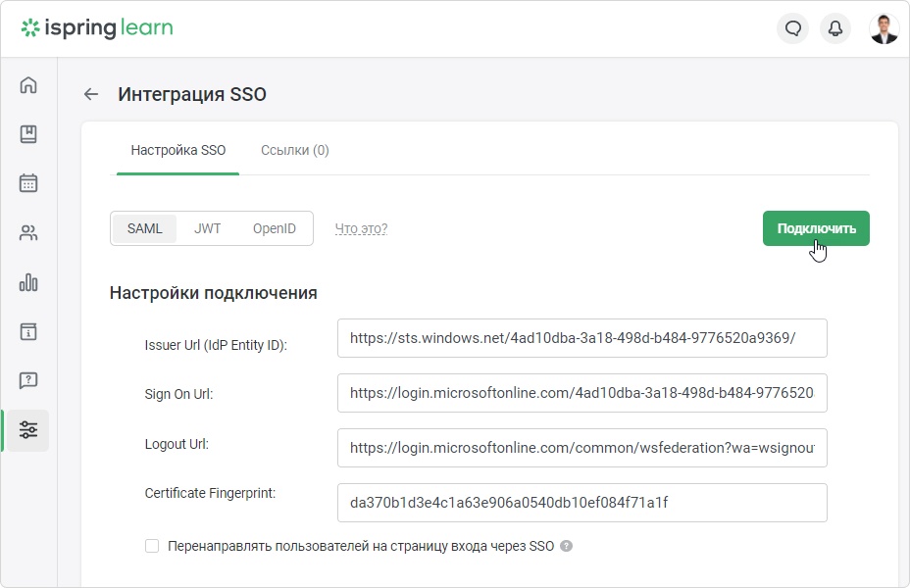The width and height of the screenshot is (910, 588).
Task: Open the settings sliders icon
Action: point(27,430)
